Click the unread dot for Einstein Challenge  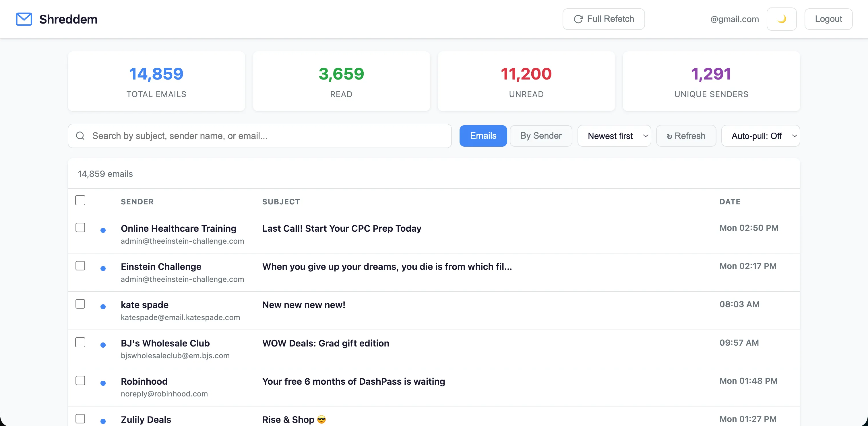click(x=103, y=268)
